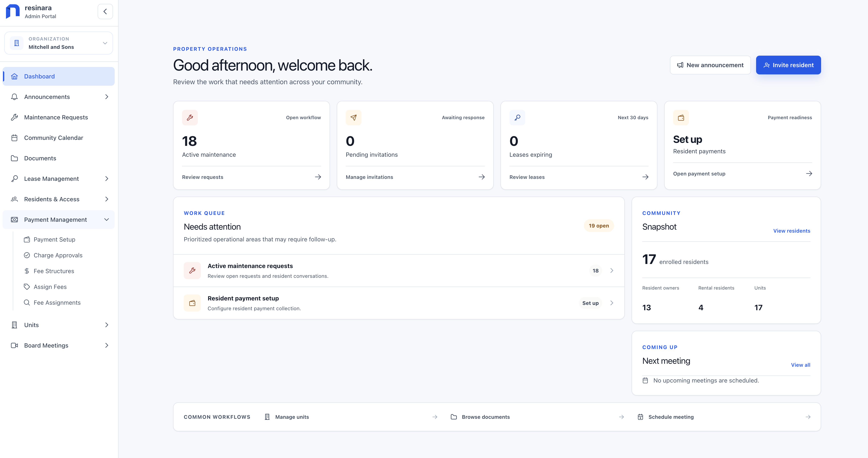Follow the Review requests link
Screen dimensions: 868x458
(203, 177)
